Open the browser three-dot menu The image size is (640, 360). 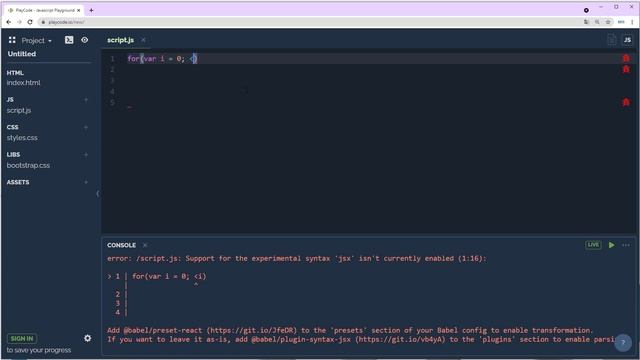click(632, 22)
